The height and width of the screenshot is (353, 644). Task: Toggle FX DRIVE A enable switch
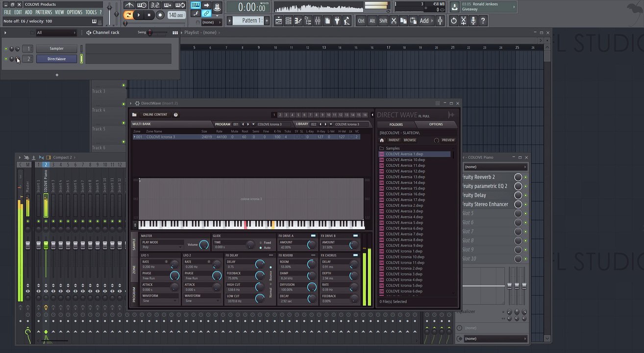click(x=313, y=236)
